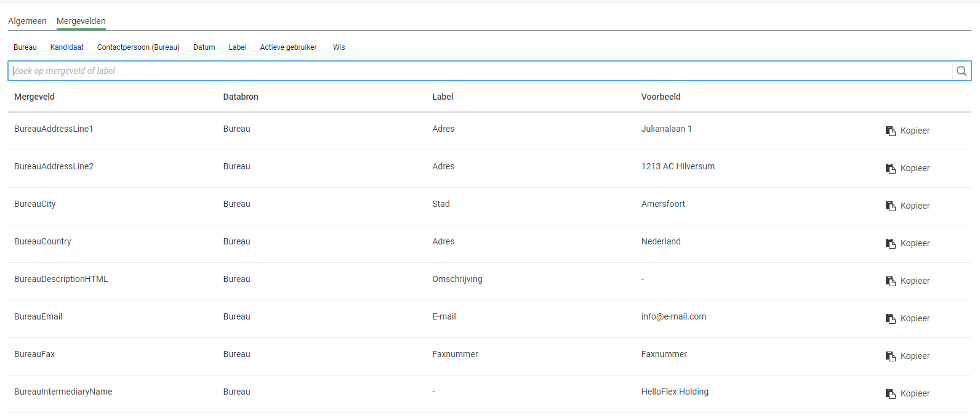980x418 pixels.
Task: Click copy icon for BureauCountry row
Action: click(x=890, y=243)
